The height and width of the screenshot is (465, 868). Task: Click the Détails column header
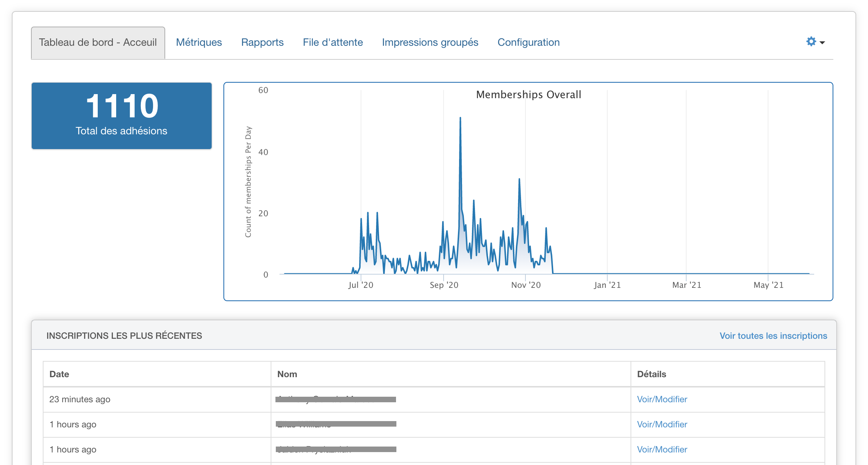click(652, 374)
